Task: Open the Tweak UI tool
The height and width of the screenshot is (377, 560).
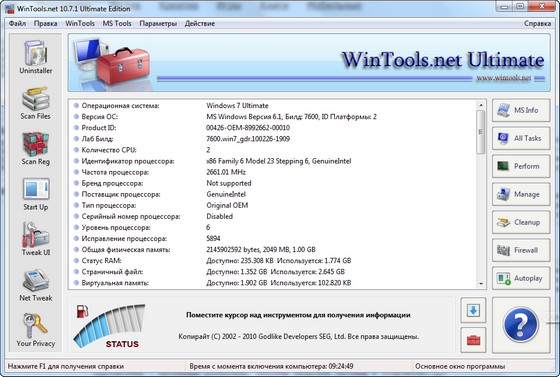Action: click(36, 239)
